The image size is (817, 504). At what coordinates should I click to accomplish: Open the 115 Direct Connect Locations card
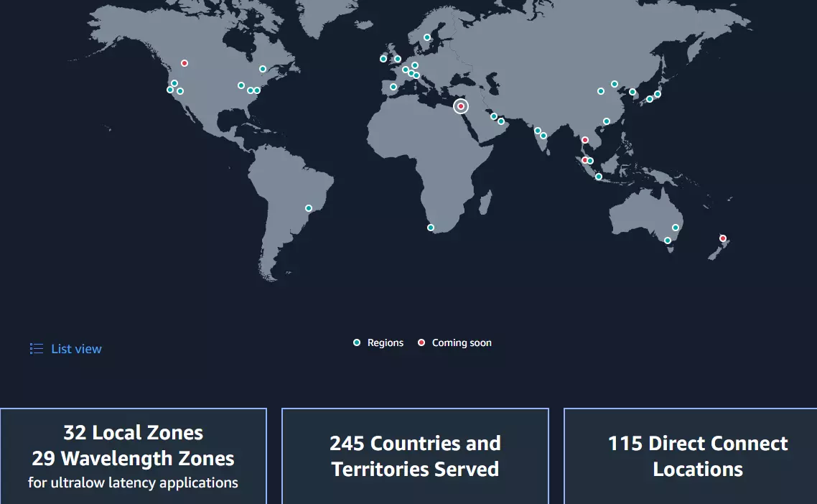tap(698, 456)
